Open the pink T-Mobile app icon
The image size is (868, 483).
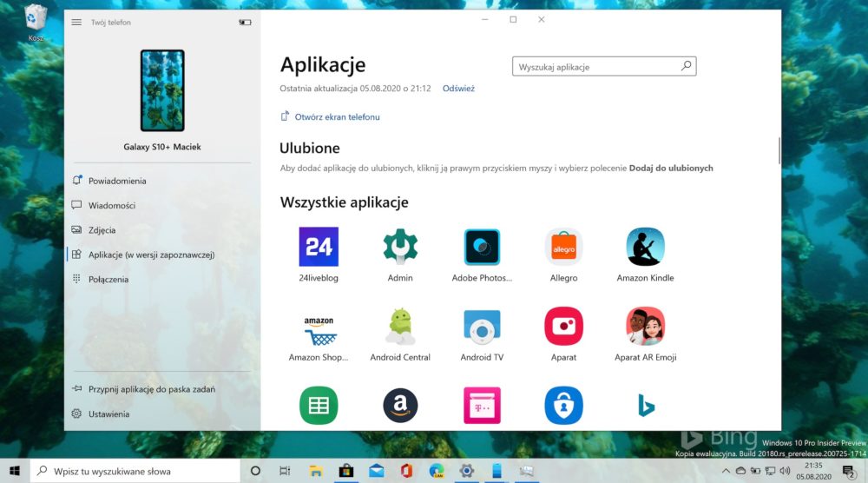pyautogui.click(x=482, y=406)
